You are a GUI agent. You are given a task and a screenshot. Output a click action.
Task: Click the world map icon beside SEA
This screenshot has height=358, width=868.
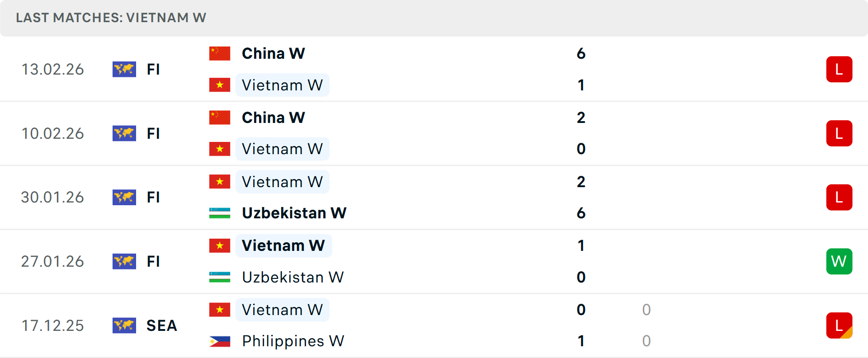pyautogui.click(x=124, y=325)
